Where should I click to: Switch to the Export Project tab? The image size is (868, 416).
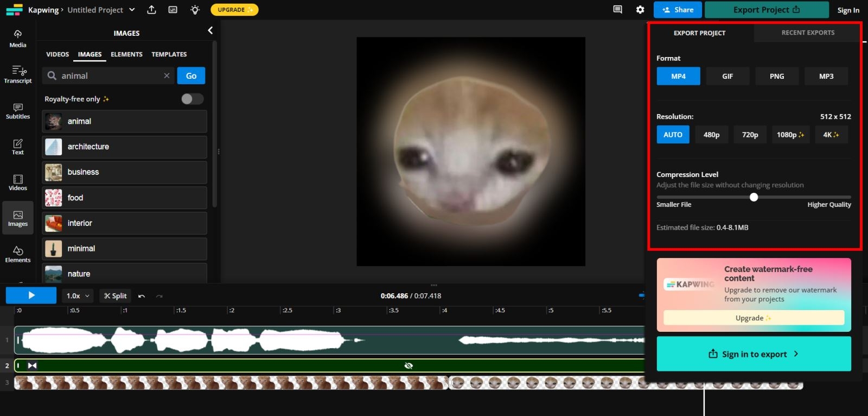point(699,33)
